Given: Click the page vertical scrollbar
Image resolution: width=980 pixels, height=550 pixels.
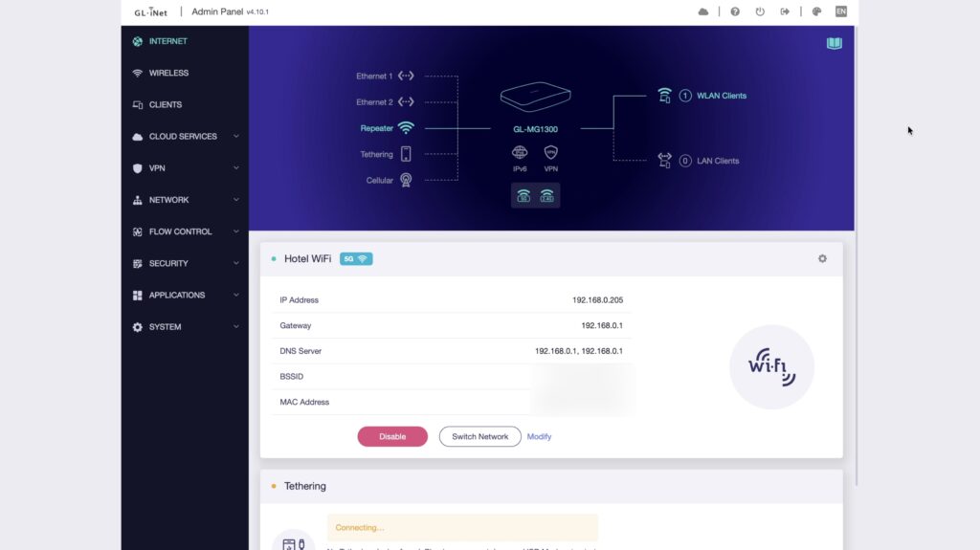Looking at the screenshot, I should coord(857,255).
